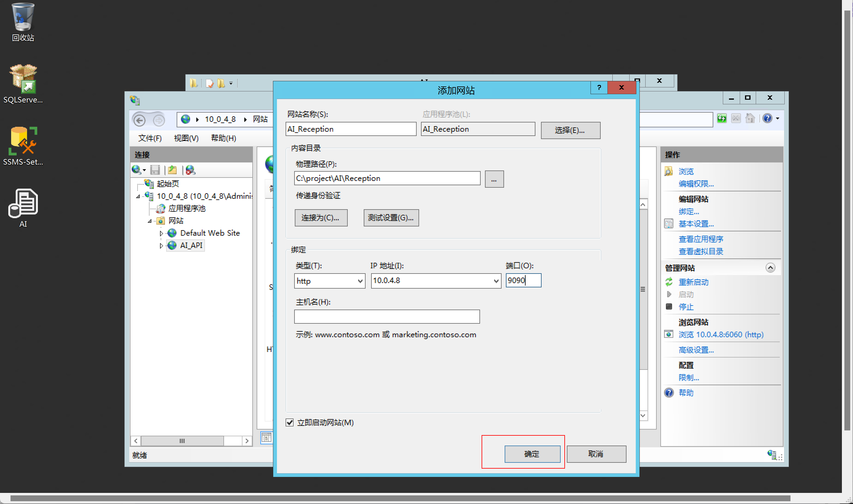Click the Stop black square icon

(669, 306)
